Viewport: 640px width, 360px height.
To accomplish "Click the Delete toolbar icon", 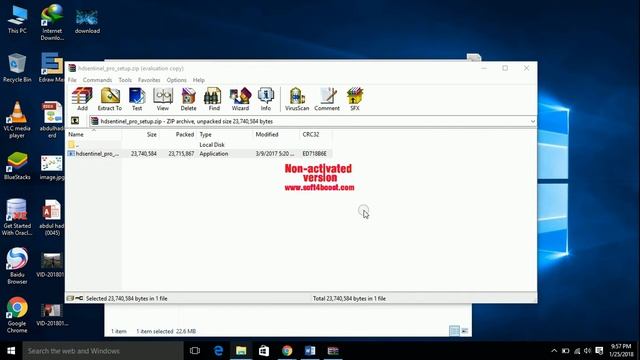I will [188, 99].
